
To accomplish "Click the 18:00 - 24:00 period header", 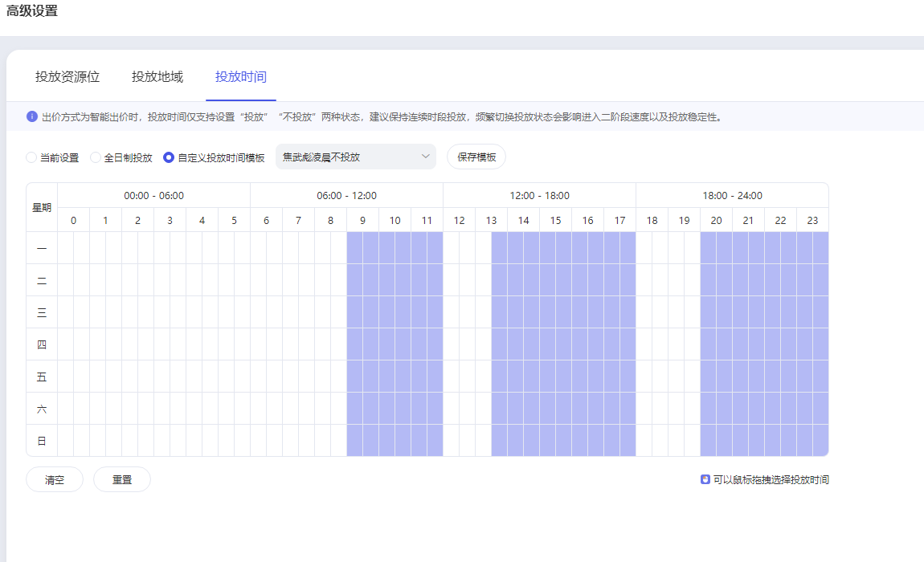I will pyautogui.click(x=732, y=195).
